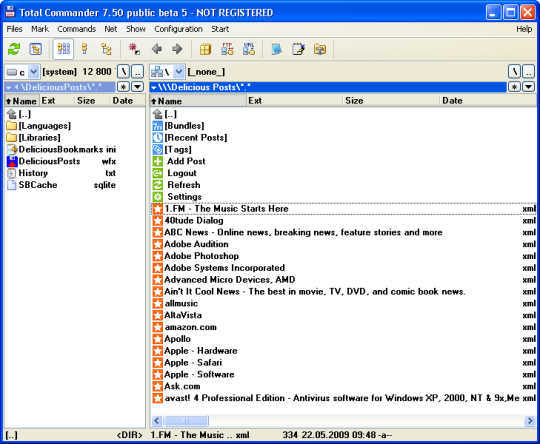This screenshot has height=444, width=540.
Task: Sort the right panel by Size column
Action: point(392,101)
